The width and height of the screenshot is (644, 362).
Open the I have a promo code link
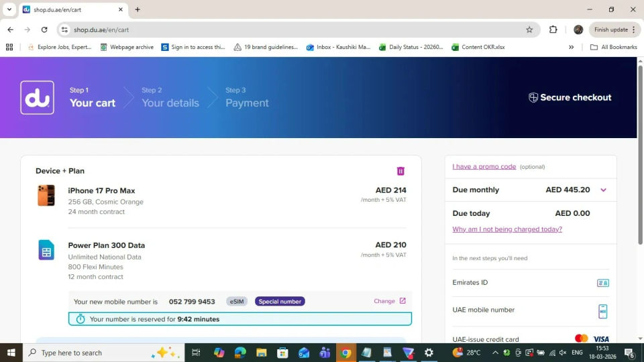pos(484,166)
